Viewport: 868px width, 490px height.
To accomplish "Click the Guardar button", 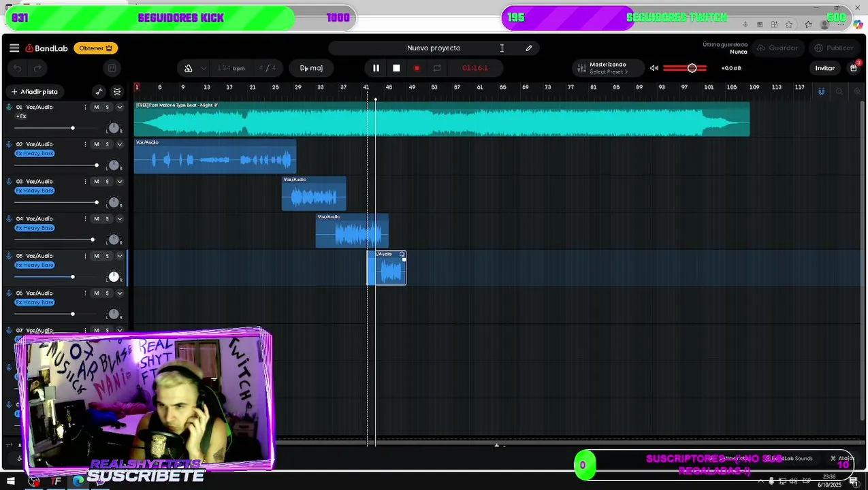I will (x=777, y=48).
